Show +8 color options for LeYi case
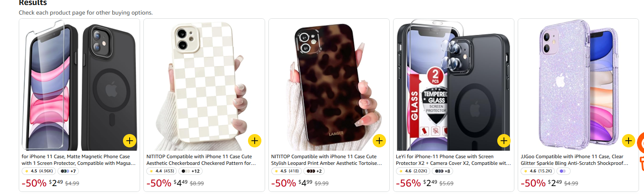This screenshot has height=194, width=644. [x=442, y=171]
